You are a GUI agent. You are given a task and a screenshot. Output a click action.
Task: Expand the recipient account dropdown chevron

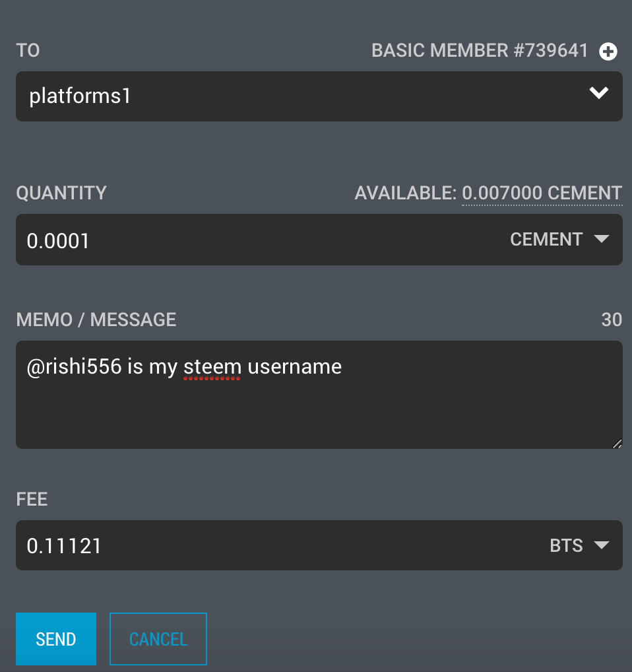coord(598,93)
